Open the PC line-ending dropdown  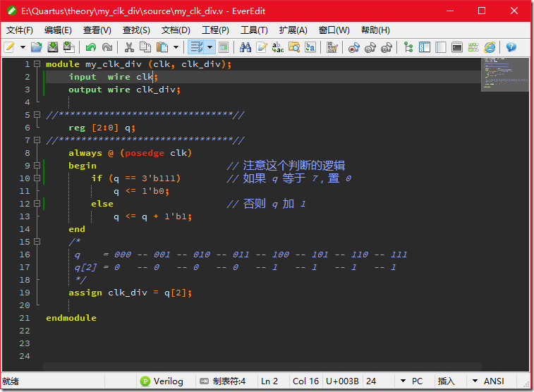point(411,381)
